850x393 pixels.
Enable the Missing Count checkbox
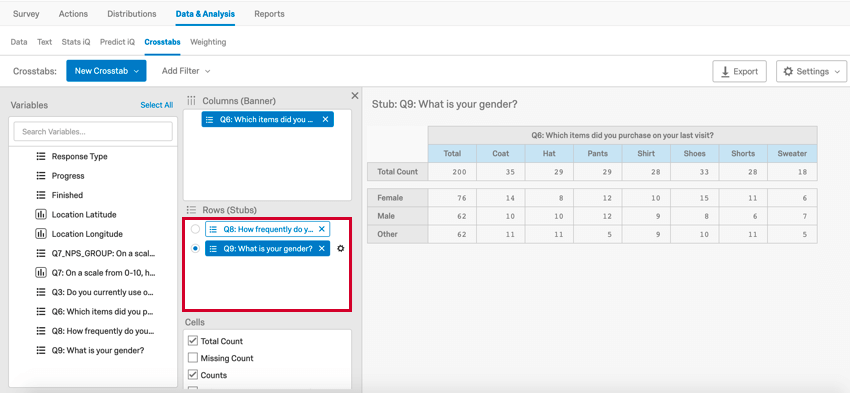tap(192, 358)
